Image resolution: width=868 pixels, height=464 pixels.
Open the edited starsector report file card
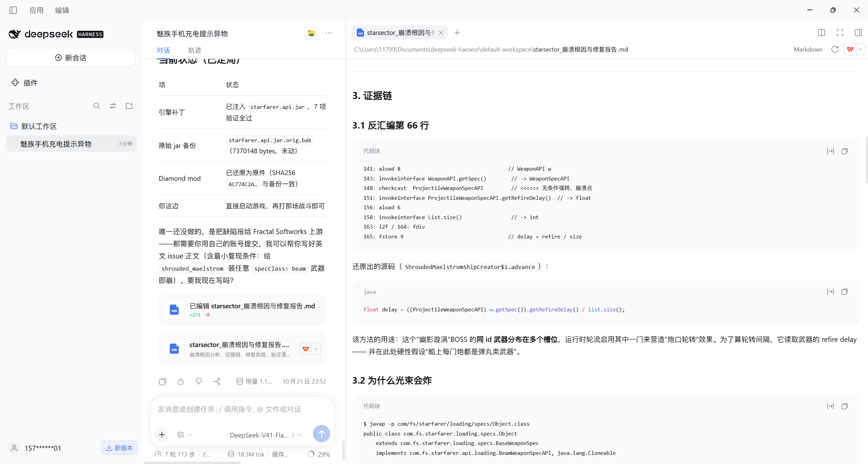pyautogui.click(x=242, y=310)
